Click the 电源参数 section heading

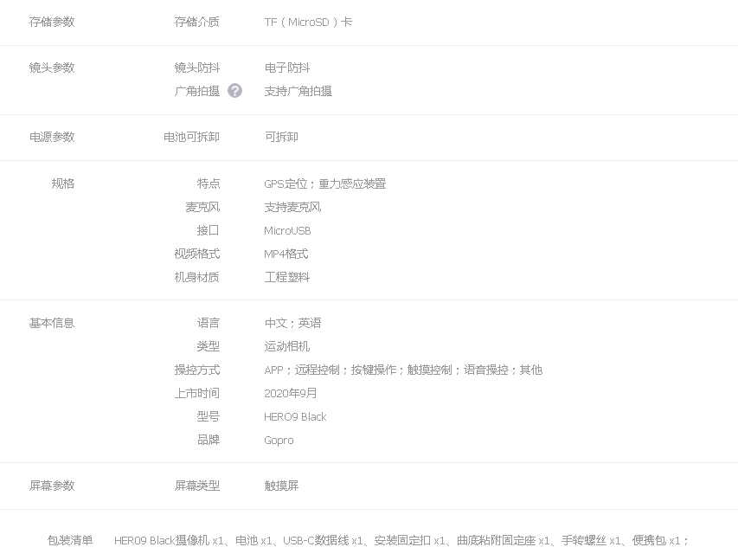52,138
